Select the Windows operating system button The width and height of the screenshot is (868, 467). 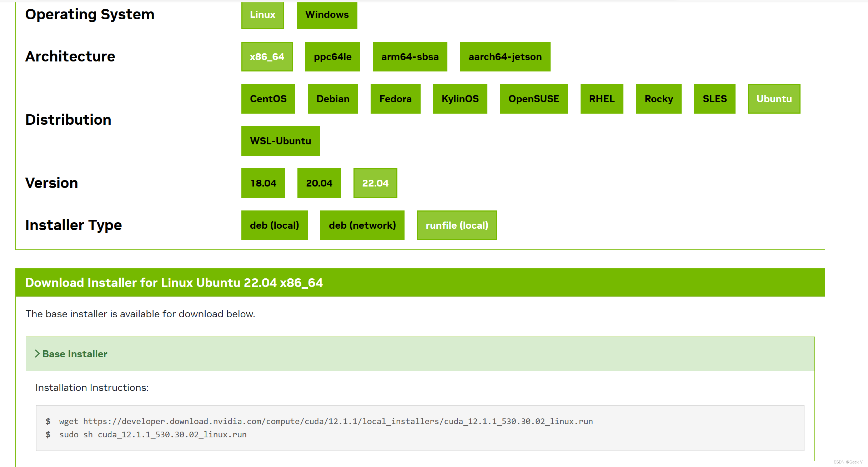(327, 15)
